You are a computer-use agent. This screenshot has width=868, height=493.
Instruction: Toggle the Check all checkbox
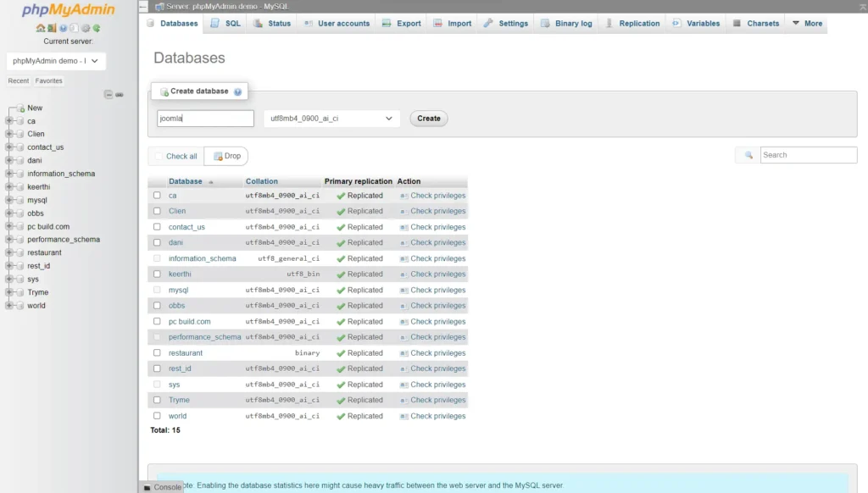click(159, 156)
